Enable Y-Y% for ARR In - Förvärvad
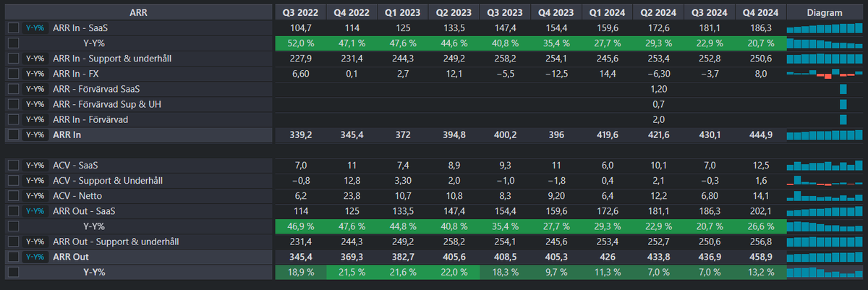Screen dimensions: 868x290 click(35, 119)
